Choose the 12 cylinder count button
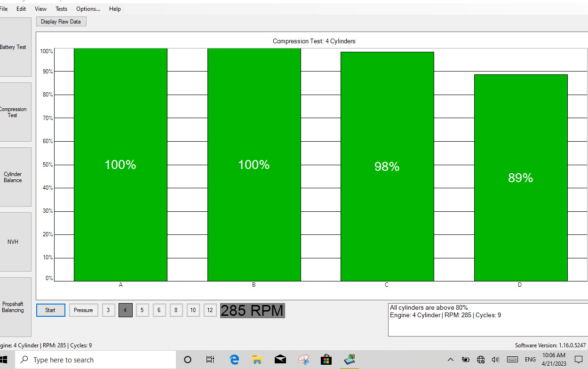Image resolution: width=588 pixels, height=369 pixels. point(210,310)
